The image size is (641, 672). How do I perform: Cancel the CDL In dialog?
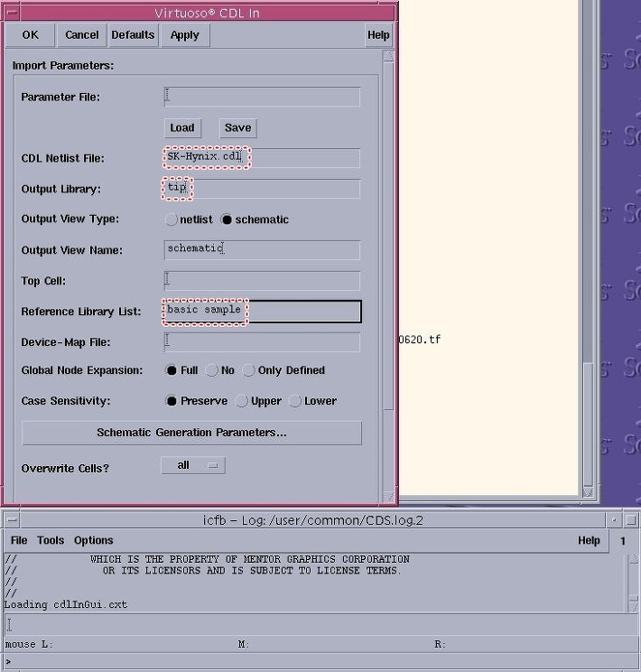(x=81, y=34)
